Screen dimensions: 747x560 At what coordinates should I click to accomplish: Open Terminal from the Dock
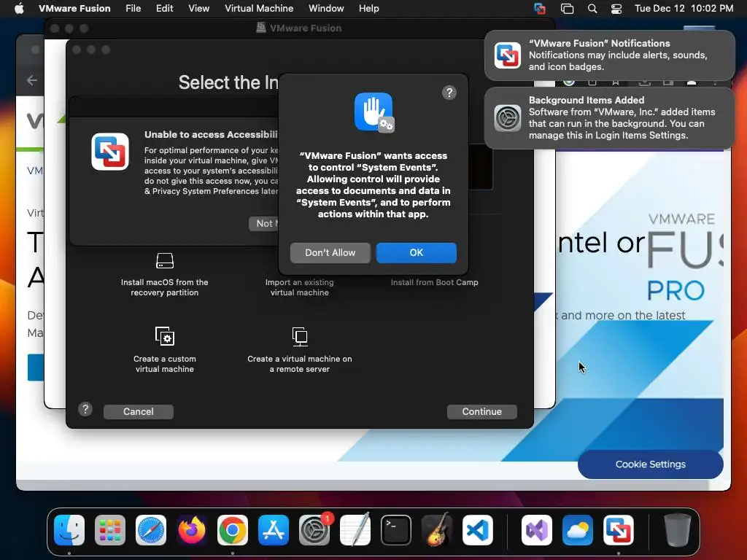[396, 530]
